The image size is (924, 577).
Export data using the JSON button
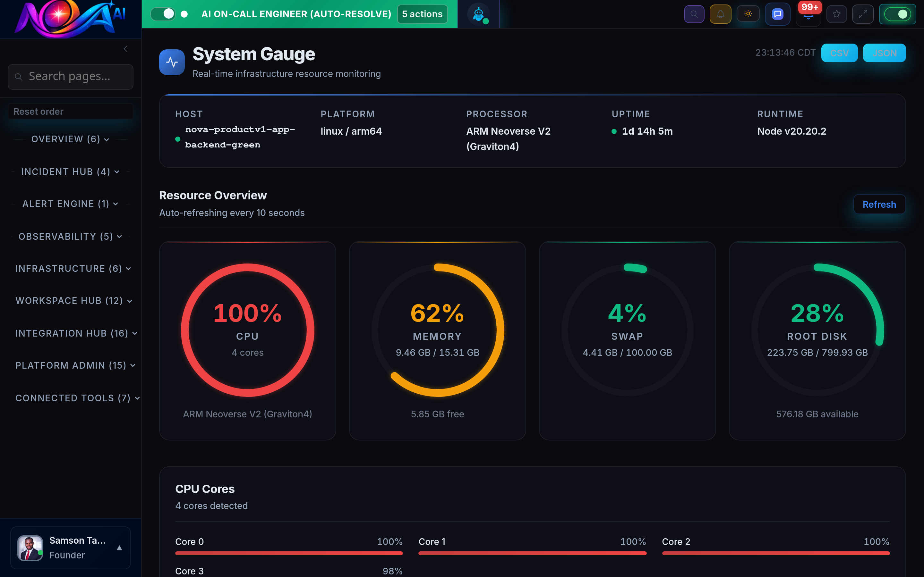coord(885,53)
